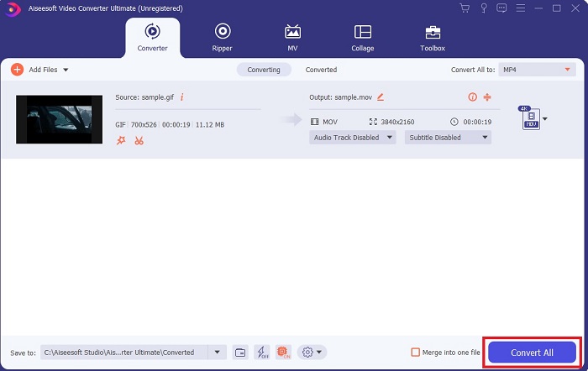Click the Aiseesoft app logo
The height and width of the screenshot is (371, 588).
(13, 9)
